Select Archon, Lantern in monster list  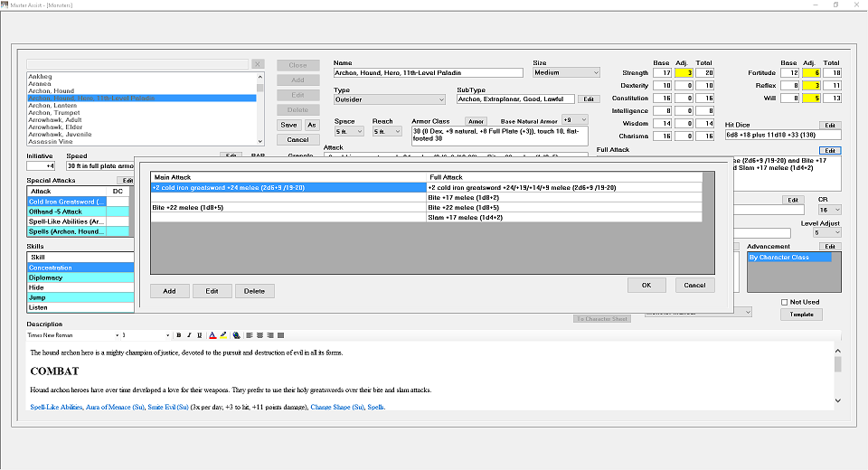52,105
